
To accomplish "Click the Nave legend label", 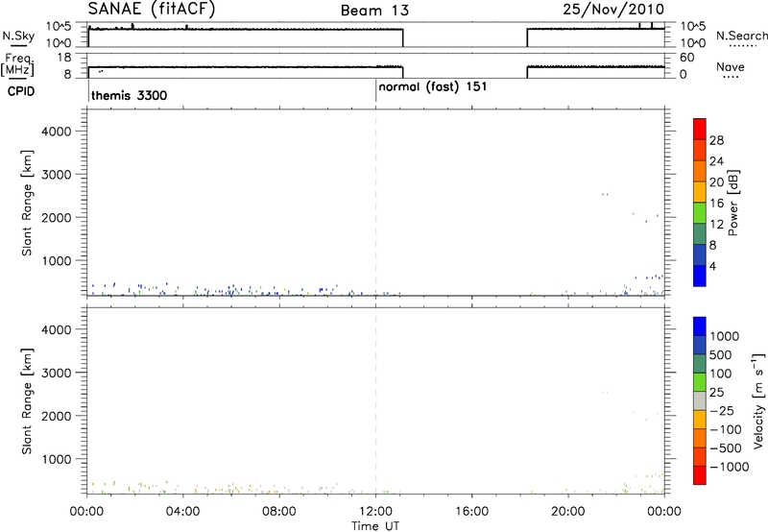I will click(x=731, y=66).
